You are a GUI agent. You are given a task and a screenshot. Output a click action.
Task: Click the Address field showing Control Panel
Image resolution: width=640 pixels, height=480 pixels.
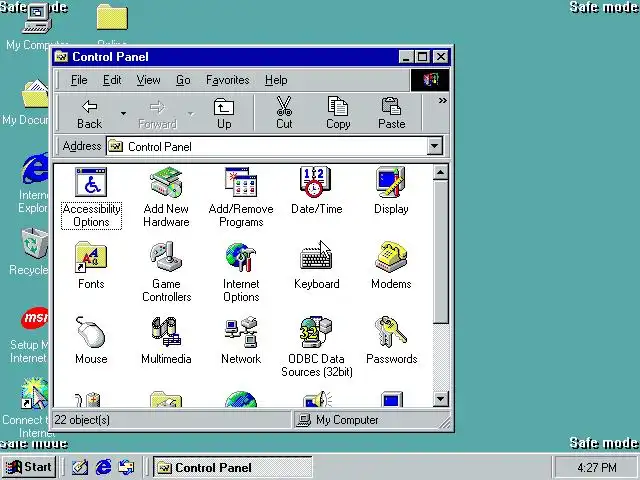267,147
